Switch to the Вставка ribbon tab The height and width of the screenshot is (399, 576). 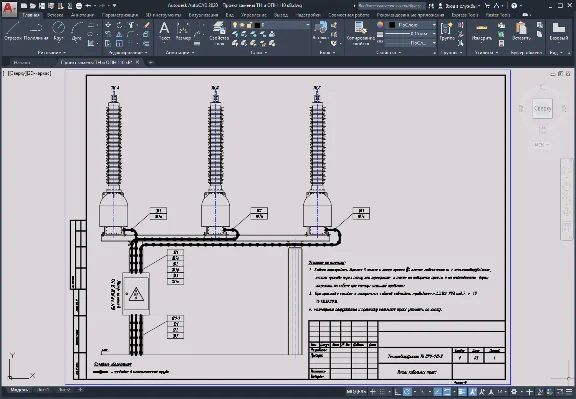[x=55, y=15]
